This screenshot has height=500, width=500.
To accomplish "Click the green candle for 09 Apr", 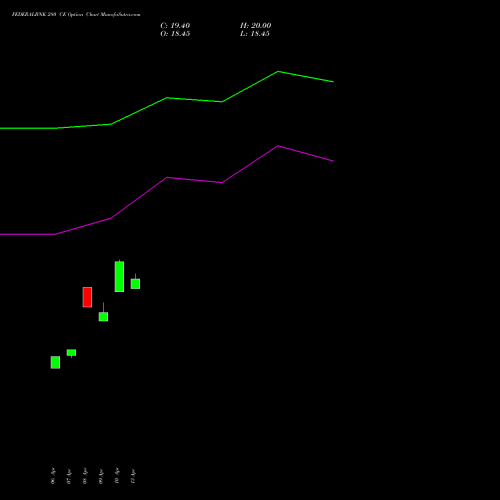I will (x=103, y=316).
